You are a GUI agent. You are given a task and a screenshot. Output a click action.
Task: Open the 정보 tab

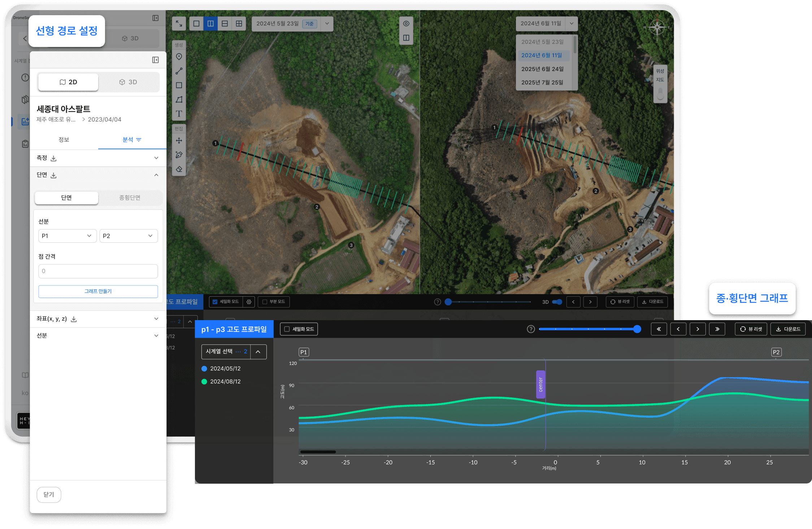click(x=64, y=140)
